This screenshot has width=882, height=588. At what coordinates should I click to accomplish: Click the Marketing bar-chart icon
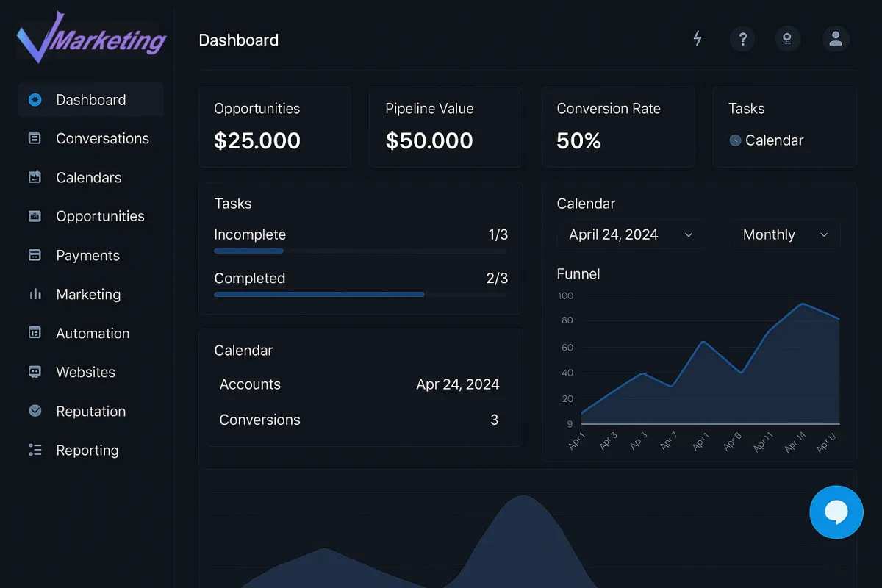pos(35,294)
